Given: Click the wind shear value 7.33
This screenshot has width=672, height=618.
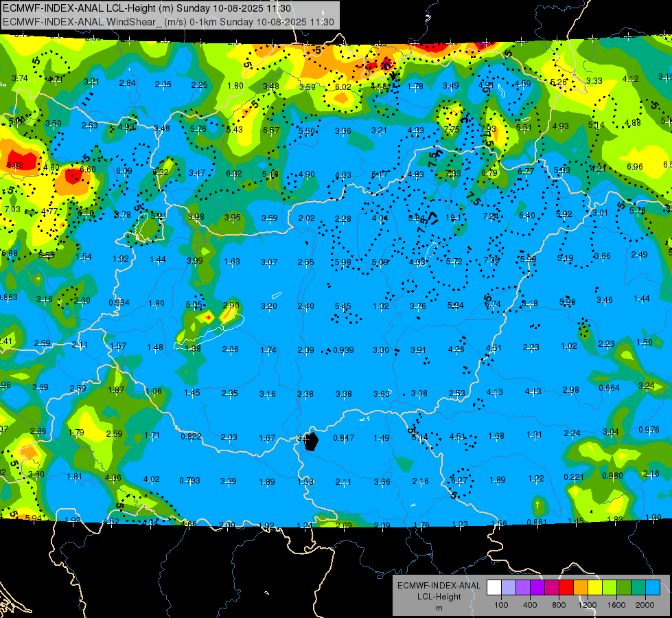Looking at the screenshot, I should [453, 173].
